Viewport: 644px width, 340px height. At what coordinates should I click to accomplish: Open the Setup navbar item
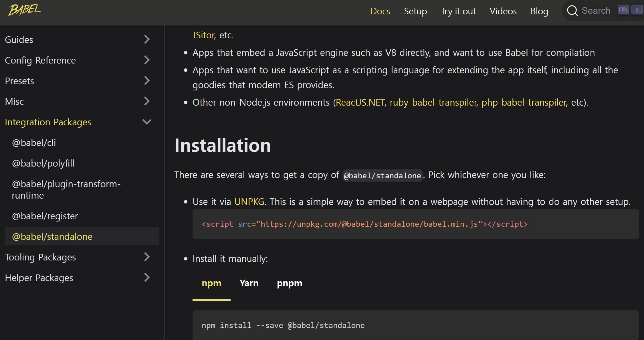[415, 11]
